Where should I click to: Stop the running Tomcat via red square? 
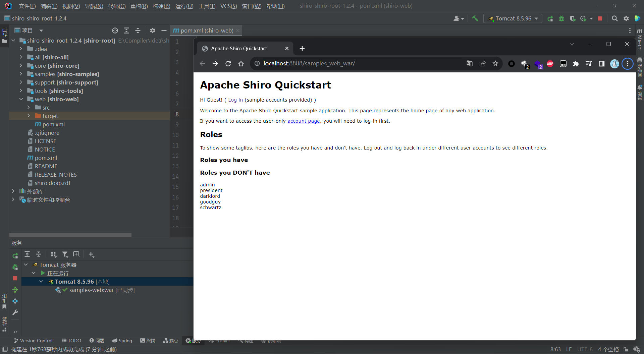[600, 18]
